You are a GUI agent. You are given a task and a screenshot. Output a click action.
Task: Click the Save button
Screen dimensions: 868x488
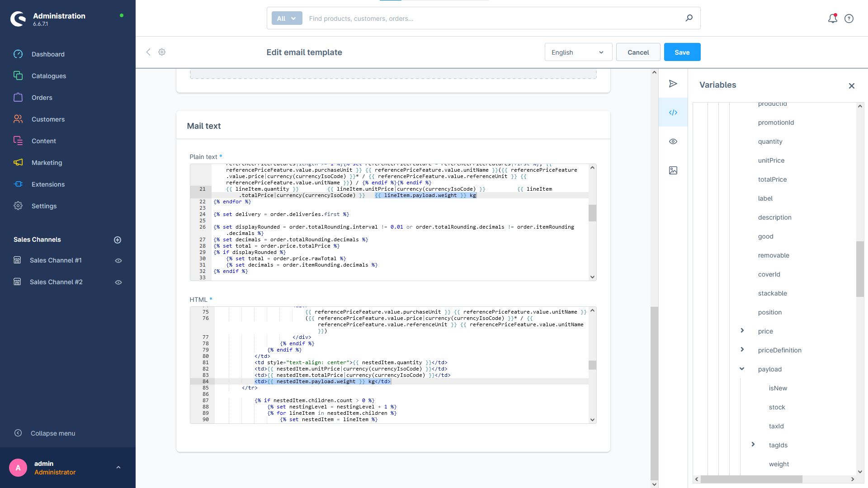682,52
